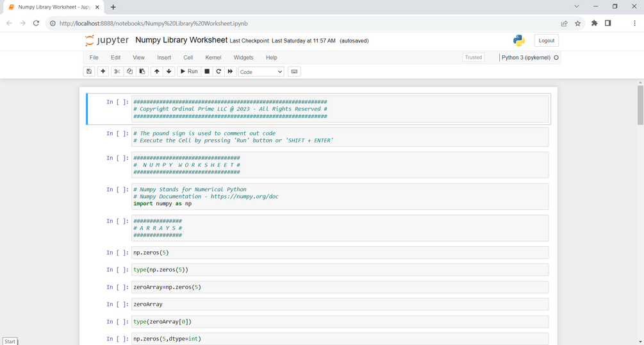Paste cells below icon
644x345 pixels.
(x=142, y=72)
